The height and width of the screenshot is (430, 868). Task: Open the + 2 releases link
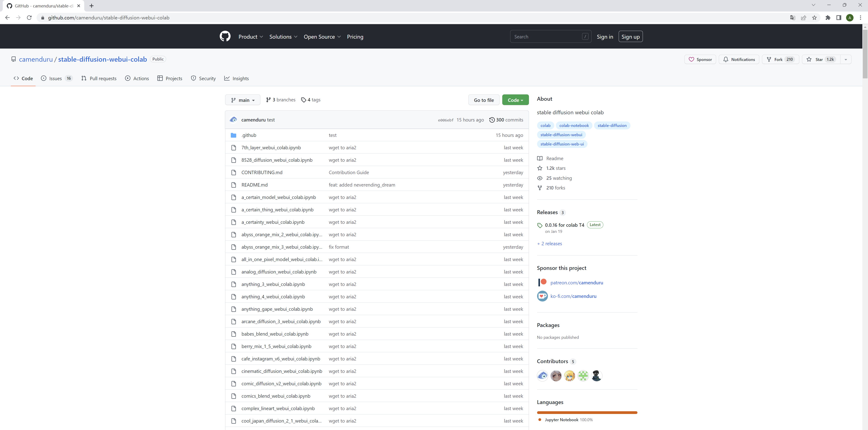pyautogui.click(x=549, y=243)
